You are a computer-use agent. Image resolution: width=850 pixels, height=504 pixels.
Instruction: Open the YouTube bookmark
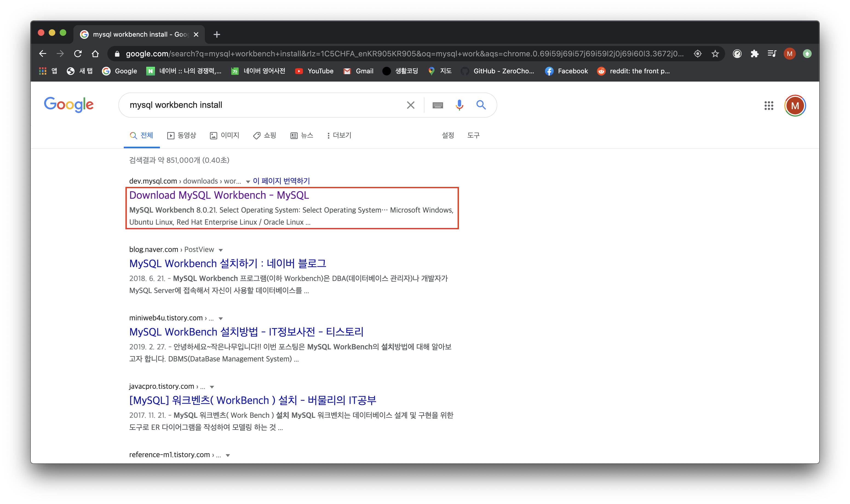tap(314, 71)
